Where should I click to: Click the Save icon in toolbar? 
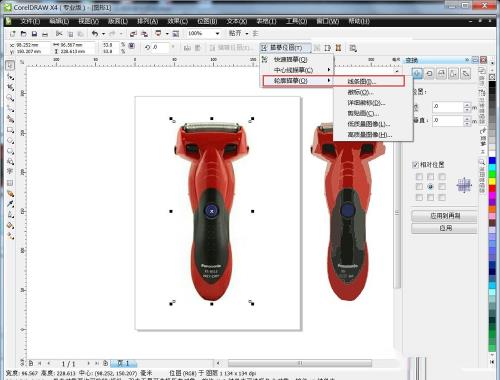tap(34, 34)
